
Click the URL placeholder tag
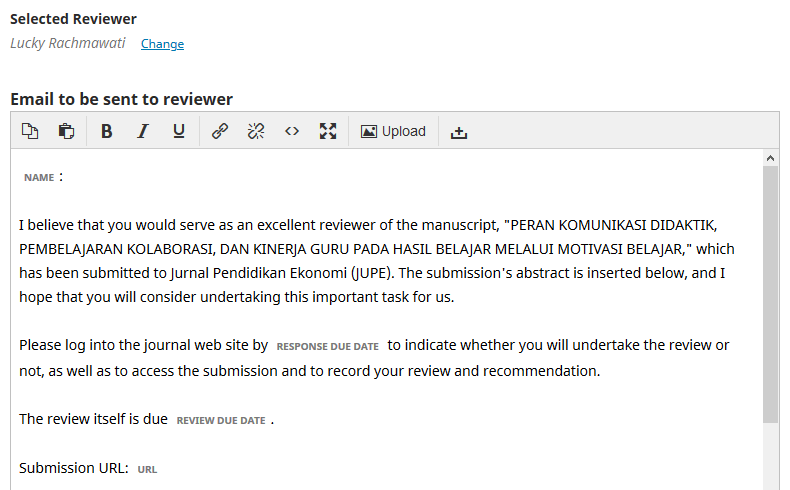click(x=147, y=469)
